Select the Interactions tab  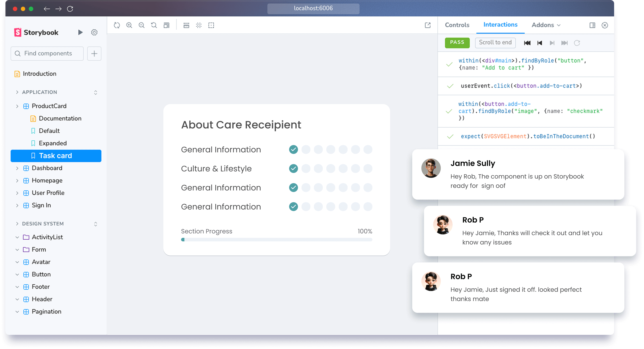coord(500,25)
